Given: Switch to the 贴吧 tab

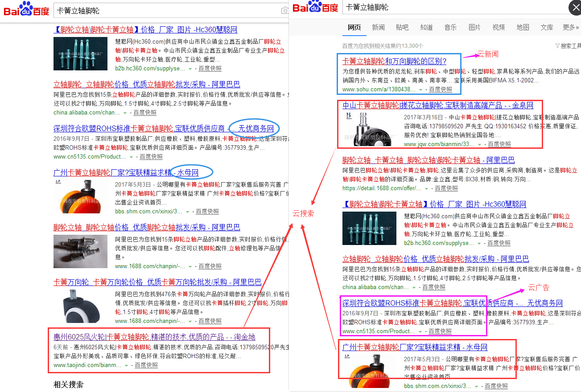Looking at the screenshot, I should click(402, 27).
